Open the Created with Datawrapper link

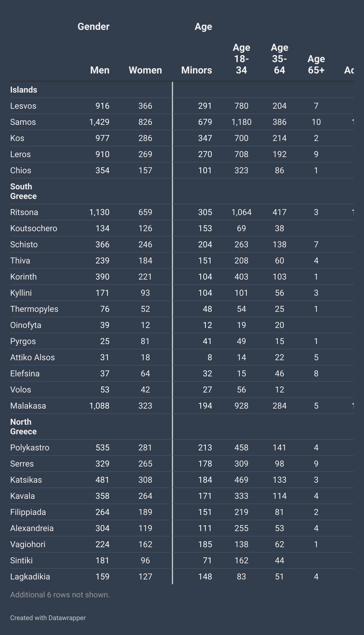[48, 618]
